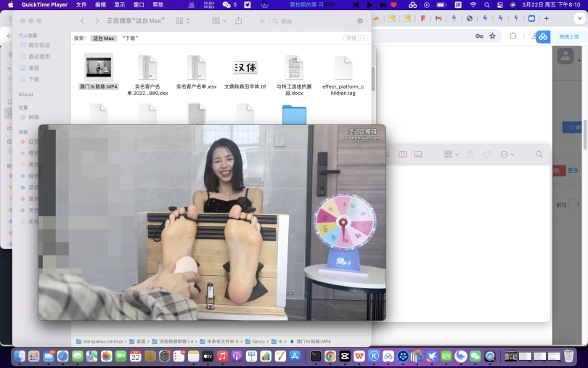The width and height of the screenshot is (588, 368).
Task: Bookmark the page with the star icon
Action: coord(492,36)
